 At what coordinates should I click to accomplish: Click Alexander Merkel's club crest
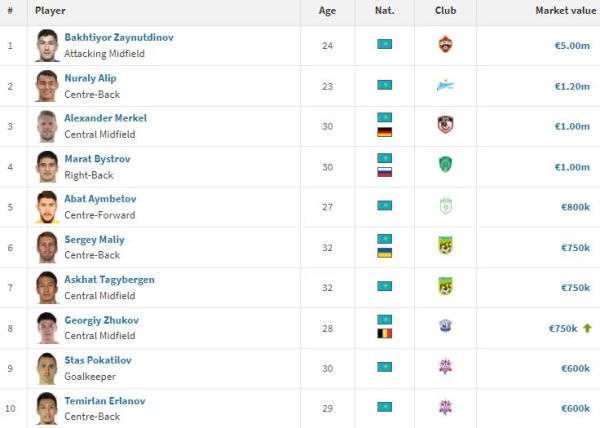pos(445,125)
